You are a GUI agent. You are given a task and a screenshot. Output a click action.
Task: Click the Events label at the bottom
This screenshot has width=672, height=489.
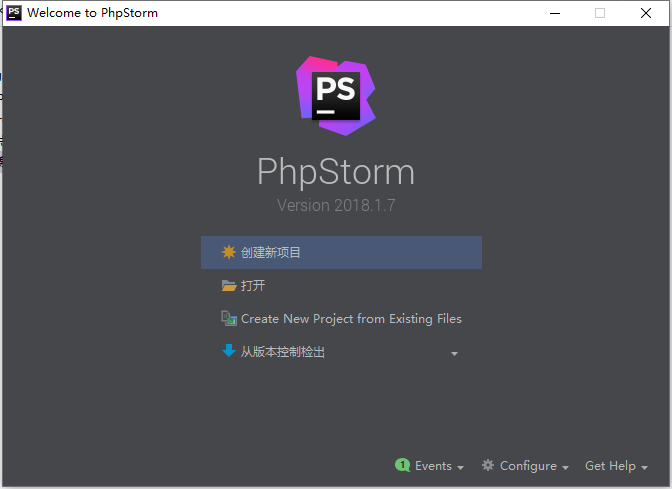pyautogui.click(x=433, y=466)
